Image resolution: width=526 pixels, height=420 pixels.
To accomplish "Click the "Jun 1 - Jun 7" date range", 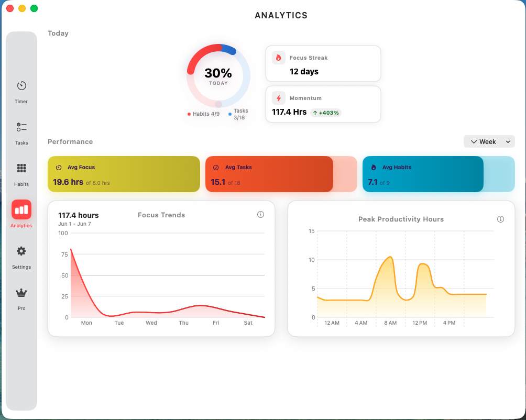I will (74, 224).
